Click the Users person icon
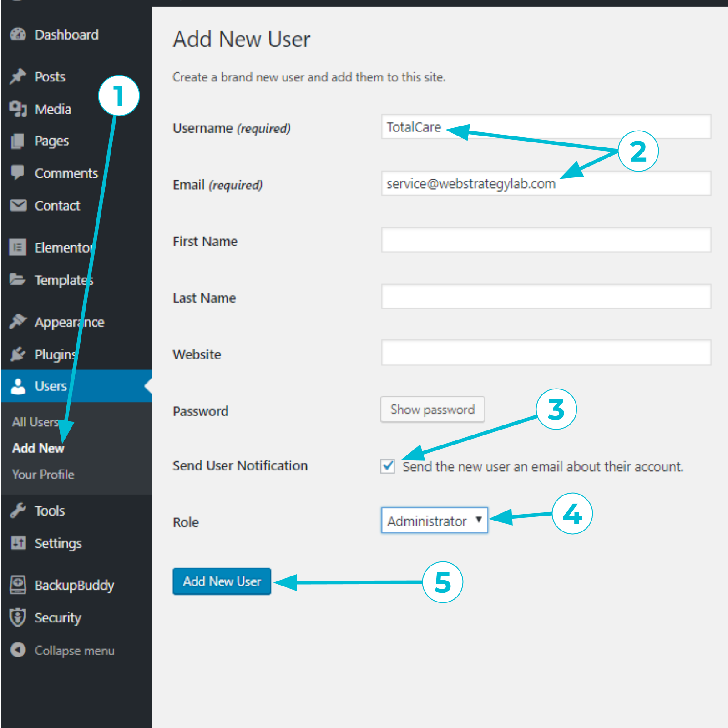The height and width of the screenshot is (728, 728). coord(18,386)
